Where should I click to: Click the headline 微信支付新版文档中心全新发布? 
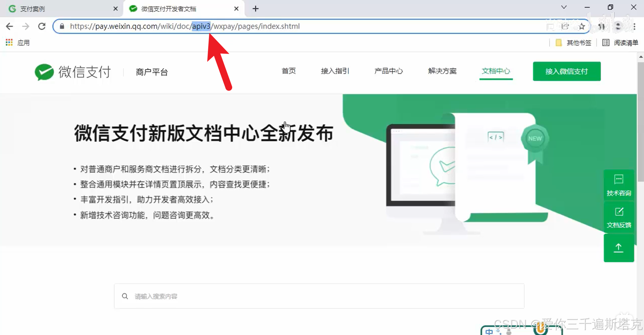[x=204, y=133]
